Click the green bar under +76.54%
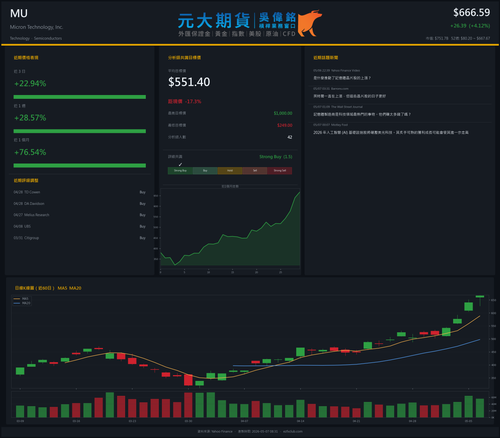Screen dimensions: 500x438 (80, 165)
